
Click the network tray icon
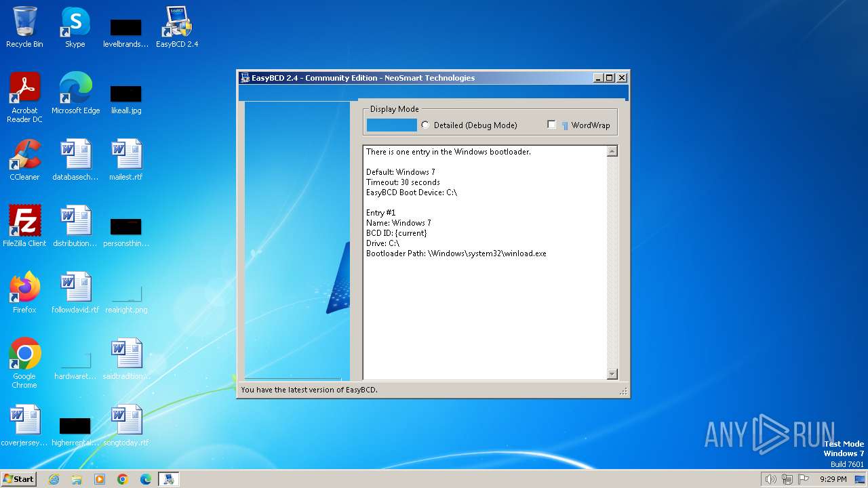pos(787,479)
